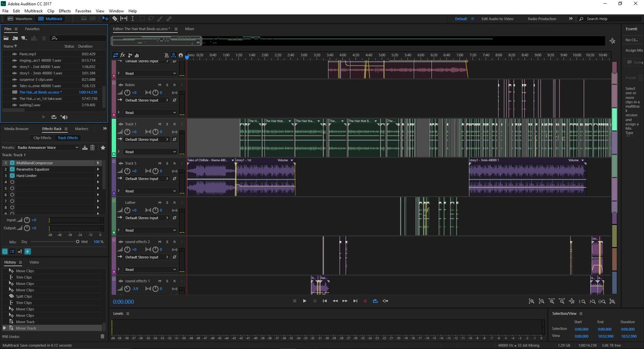
Task: Adjust the Track 1 pan knob
Action: tap(155, 131)
